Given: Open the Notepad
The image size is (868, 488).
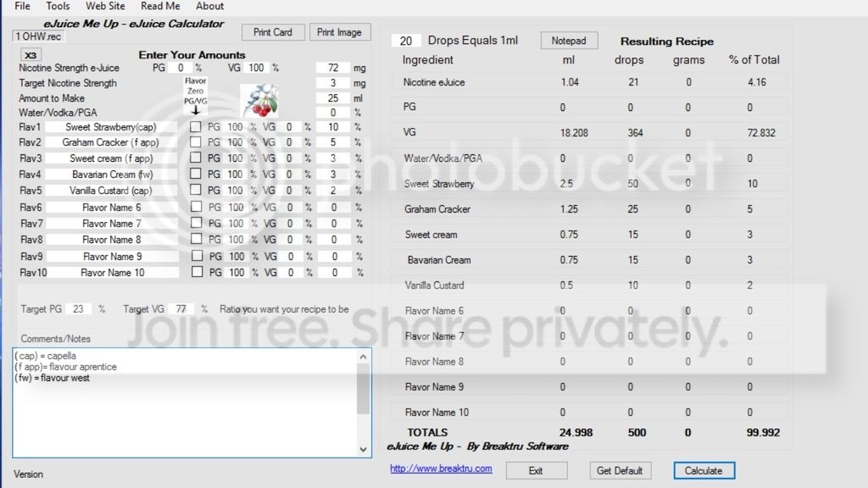Looking at the screenshot, I should click(x=569, y=41).
